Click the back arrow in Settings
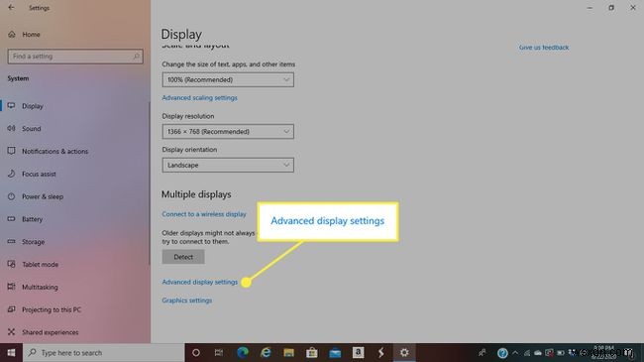Screen dimensions: 644x362 [11, 7]
